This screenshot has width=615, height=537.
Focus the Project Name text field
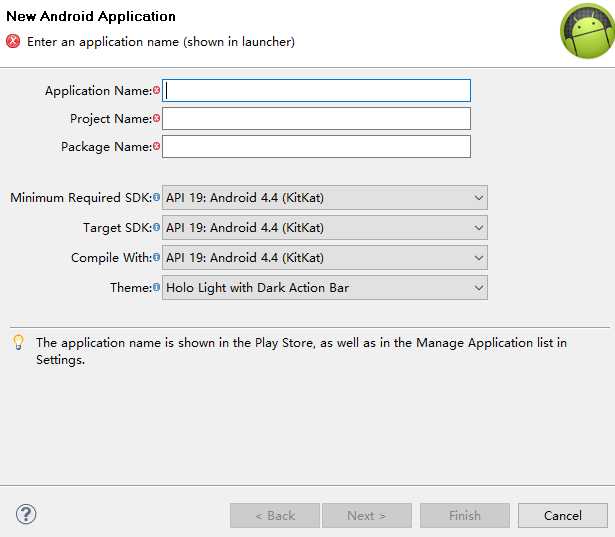point(317,118)
